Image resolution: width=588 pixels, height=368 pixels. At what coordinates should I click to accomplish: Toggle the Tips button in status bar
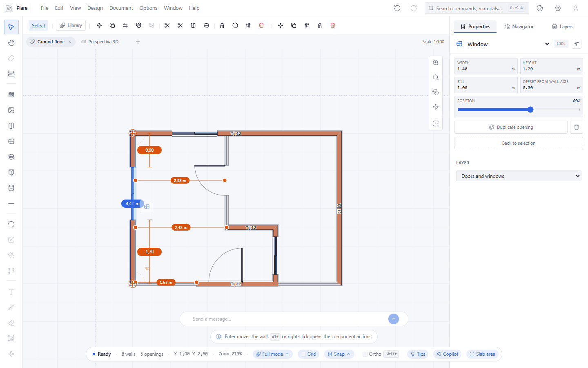point(418,354)
